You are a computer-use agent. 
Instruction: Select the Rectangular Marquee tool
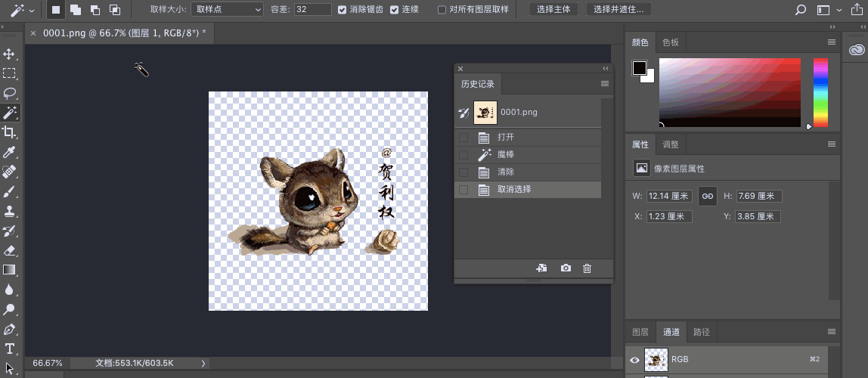(x=9, y=73)
